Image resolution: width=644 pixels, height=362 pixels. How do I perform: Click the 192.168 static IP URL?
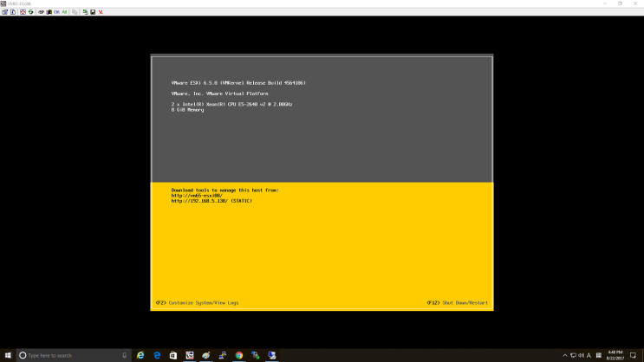tap(211, 201)
